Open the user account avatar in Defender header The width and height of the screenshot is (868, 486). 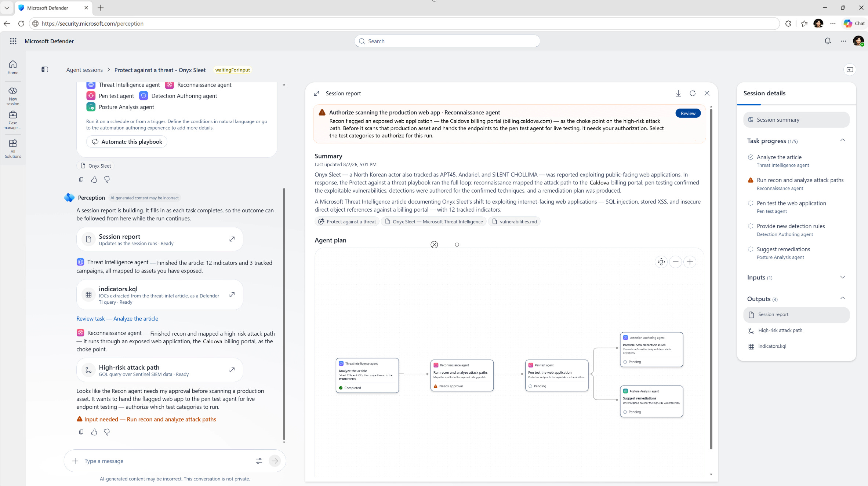coord(858,41)
